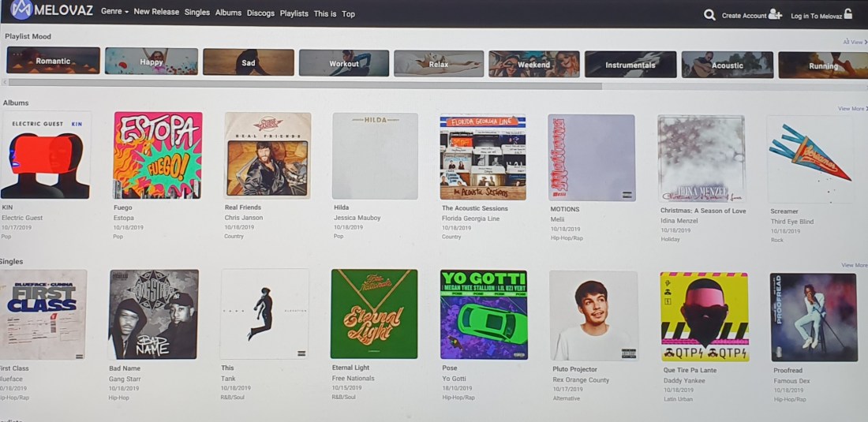Open the search magnifier icon
Image resolution: width=868 pixels, height=422 pixels.
pyautogui.click(x=709, y=15)
